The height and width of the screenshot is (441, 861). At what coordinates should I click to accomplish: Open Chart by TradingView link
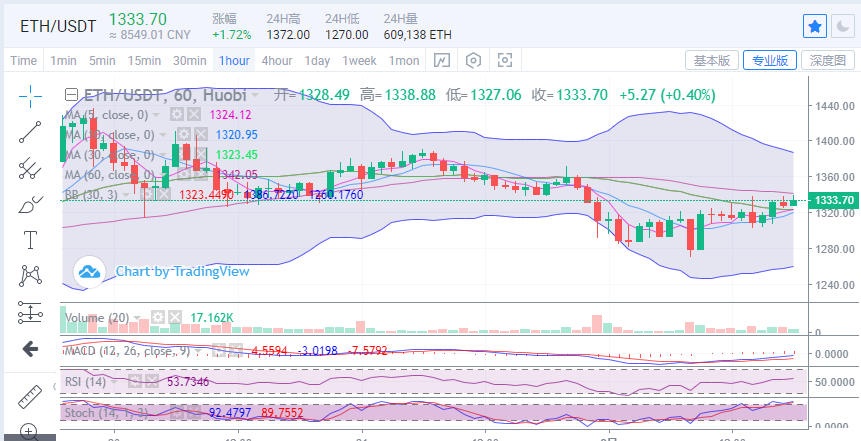click(x=182, y=271)
